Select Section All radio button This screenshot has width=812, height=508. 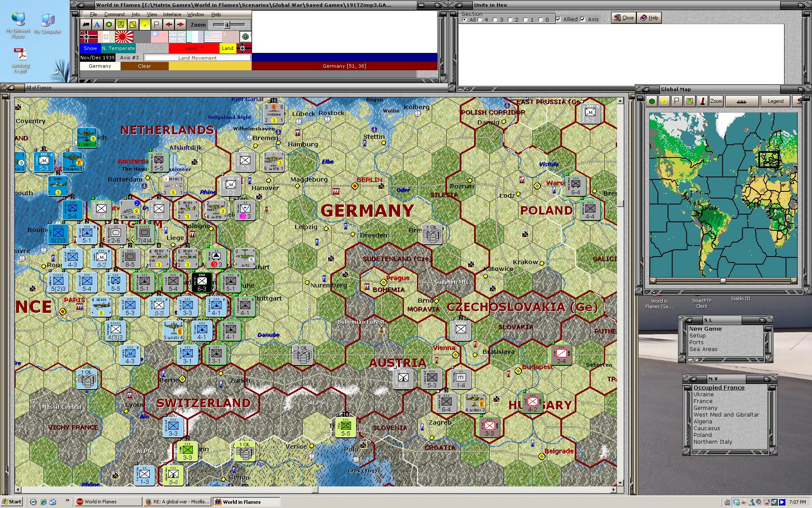pos(465,19)
